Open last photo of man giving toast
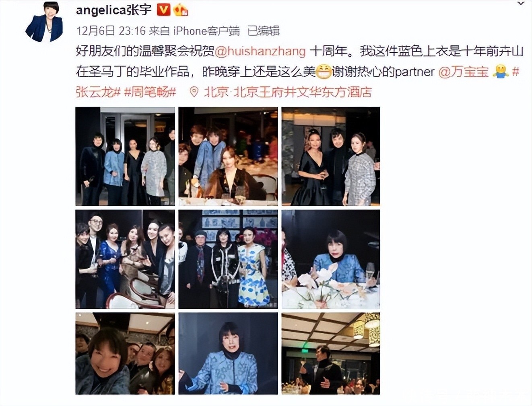The height and width of the screenshot is (406, 532). 331,353
